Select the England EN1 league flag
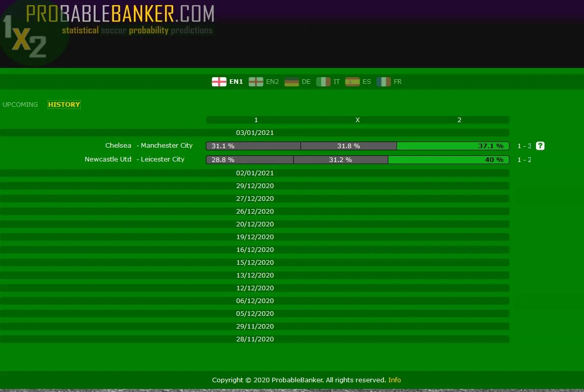 coord(219,82)
